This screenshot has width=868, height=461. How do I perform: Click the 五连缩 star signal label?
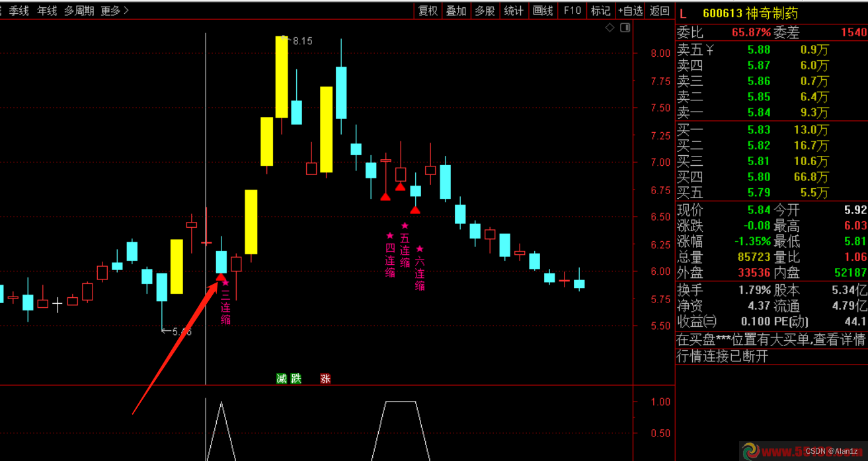(x=405, y=246)
